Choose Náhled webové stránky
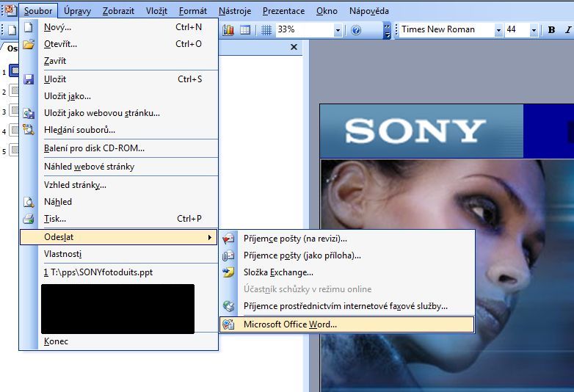 coord(119,166)
